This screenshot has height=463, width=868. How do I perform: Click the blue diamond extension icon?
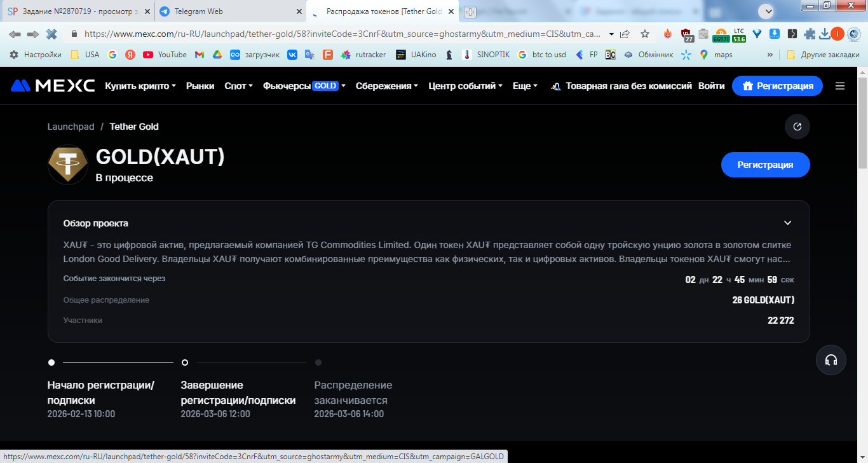coord(757,34)
